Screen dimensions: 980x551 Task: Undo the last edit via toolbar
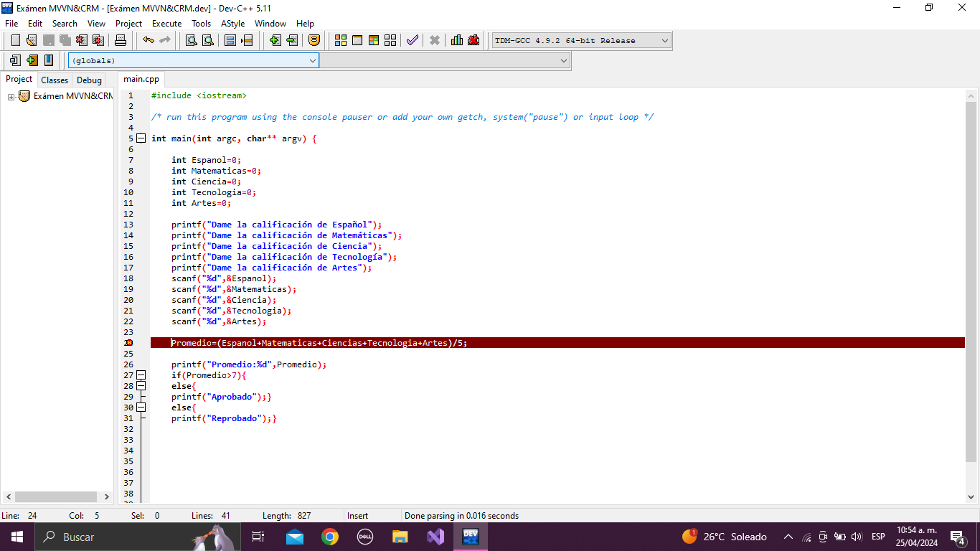coord(148,40)
